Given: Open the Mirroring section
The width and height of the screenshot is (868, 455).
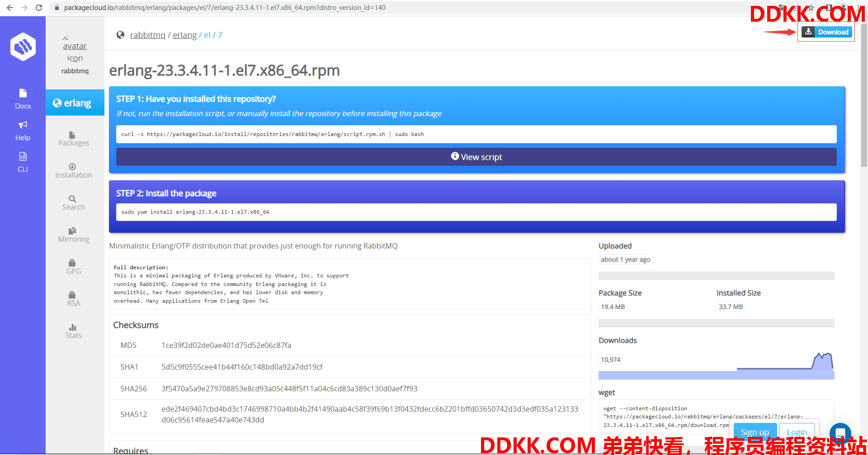Looking at the screenshot, I should (74, 235).
